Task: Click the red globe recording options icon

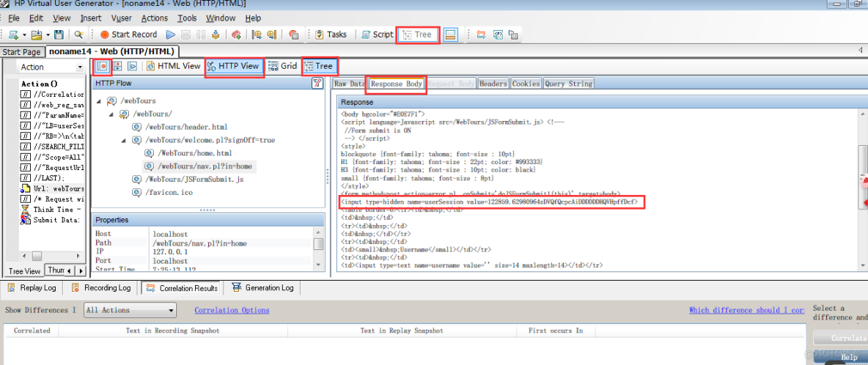Action: coord(293,34)
